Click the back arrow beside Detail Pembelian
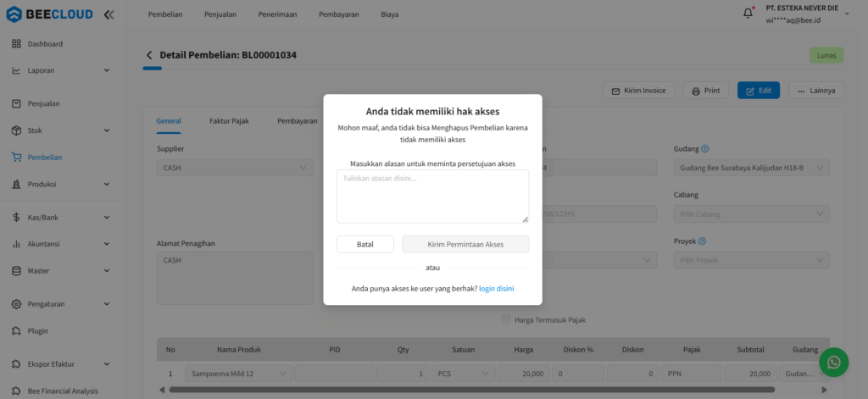 point(149,55)
